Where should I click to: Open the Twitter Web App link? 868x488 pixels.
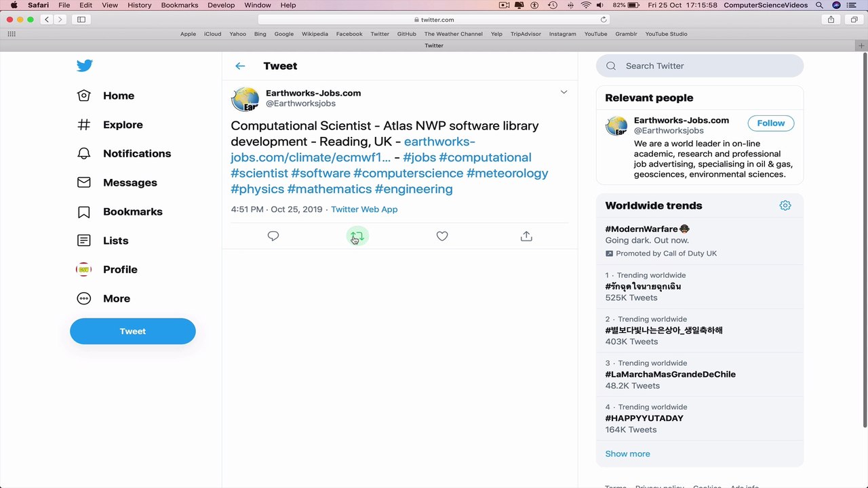(x=364, y=209)
